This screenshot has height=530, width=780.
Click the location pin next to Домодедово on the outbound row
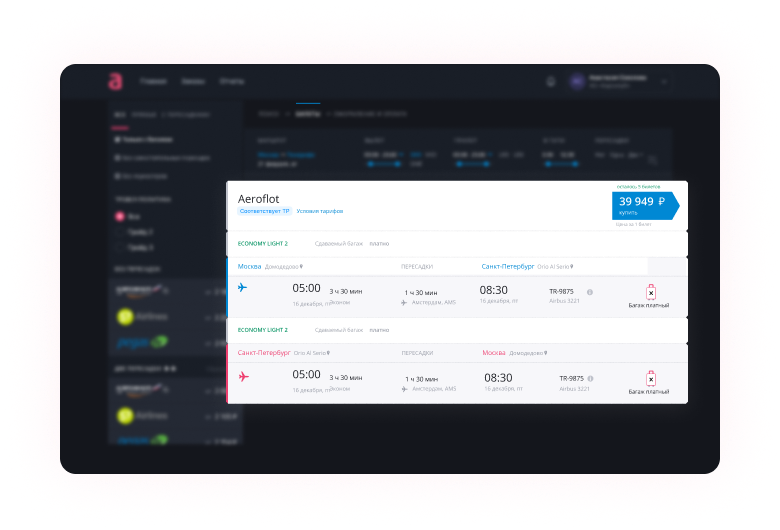301,267
